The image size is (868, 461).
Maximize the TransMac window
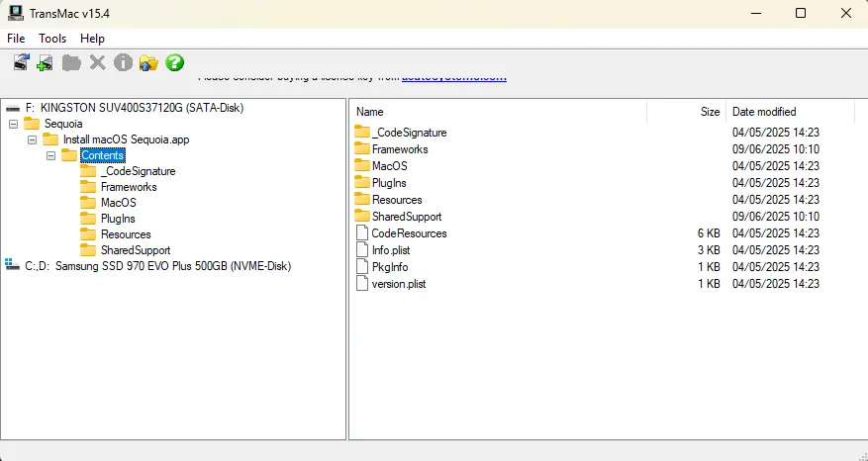tap(801, 13)
